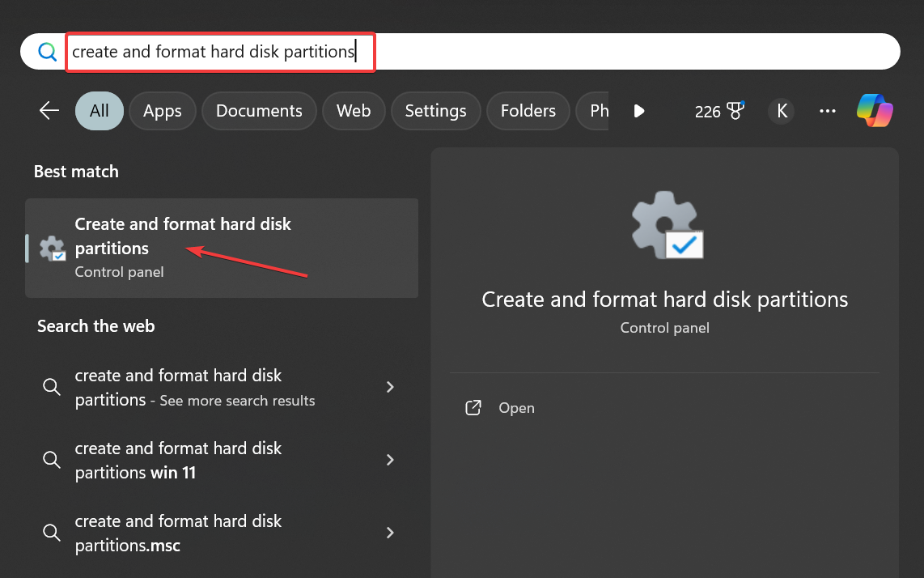Viewport: 924px width, 578px height.
Task: Expand the 'See more search results' chevron
Action: 390,387
